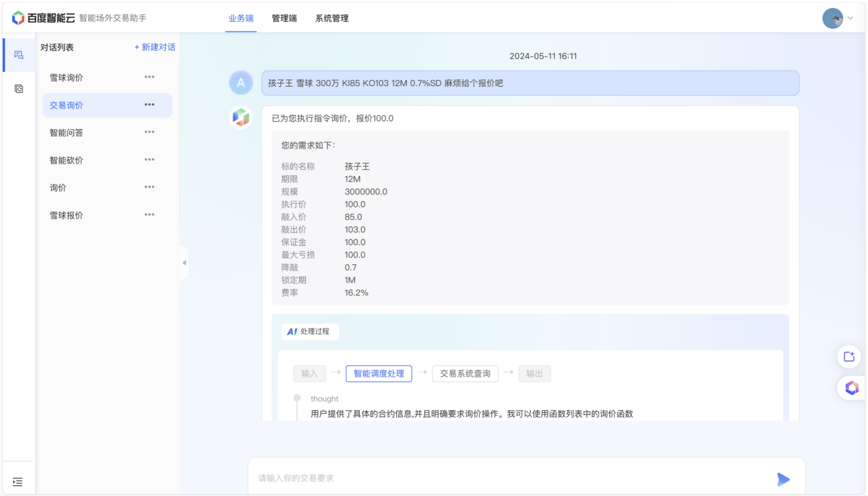Viewport: 868px width, 496px height.
Task: Open the second sidebar icon below chat
Action: click(19, 89)
